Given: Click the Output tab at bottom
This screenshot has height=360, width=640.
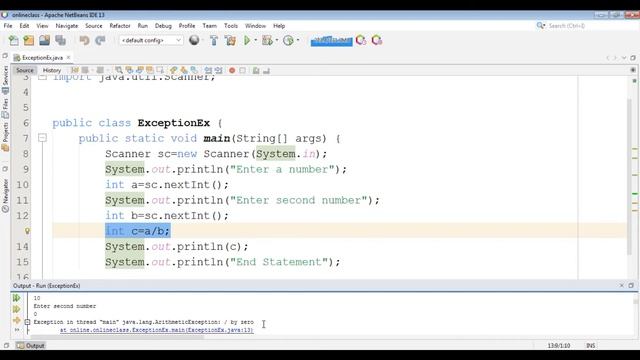Looking at the screenshot, I should coord(31,345).
